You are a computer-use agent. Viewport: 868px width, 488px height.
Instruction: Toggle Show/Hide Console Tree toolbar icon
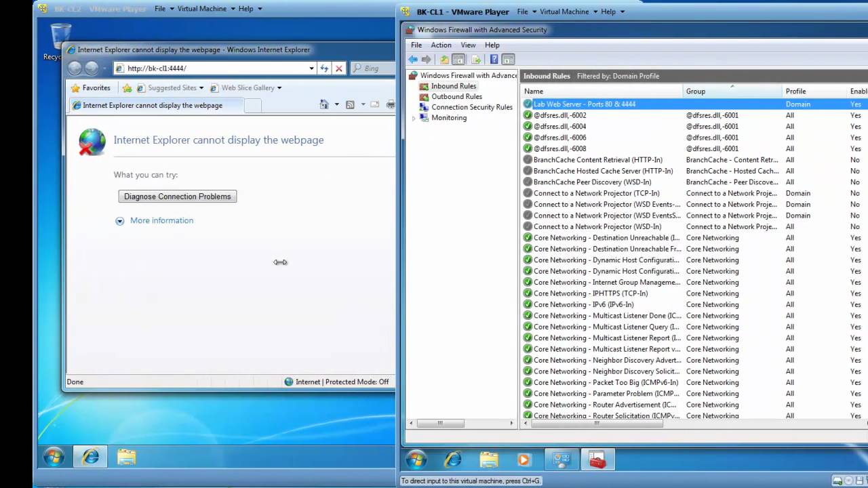click(458, 60)
